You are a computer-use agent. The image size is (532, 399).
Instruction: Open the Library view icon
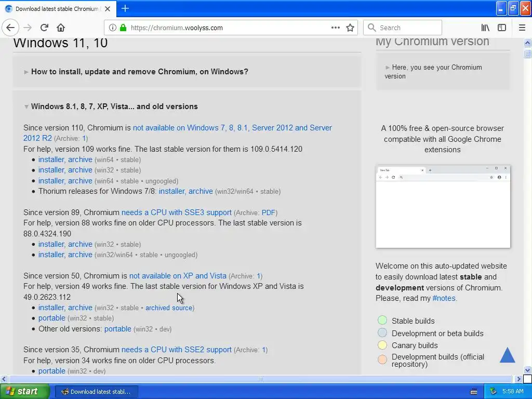(485, 28)
